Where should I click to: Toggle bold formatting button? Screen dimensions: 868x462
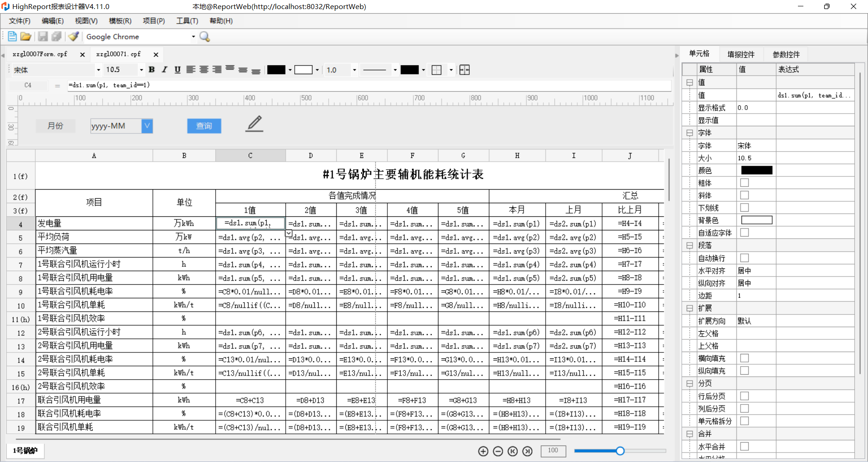click(152, 70)
